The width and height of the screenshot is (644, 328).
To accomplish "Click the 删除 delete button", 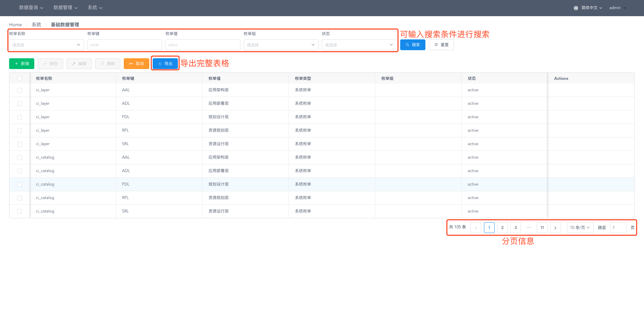I will [108, 64].
